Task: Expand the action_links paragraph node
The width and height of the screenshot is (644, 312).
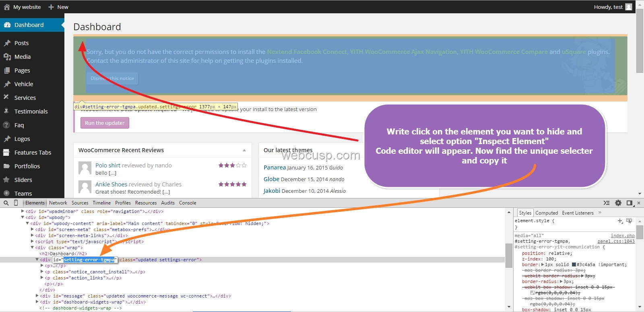Action: pyautogui.click(x=42, y=277)
